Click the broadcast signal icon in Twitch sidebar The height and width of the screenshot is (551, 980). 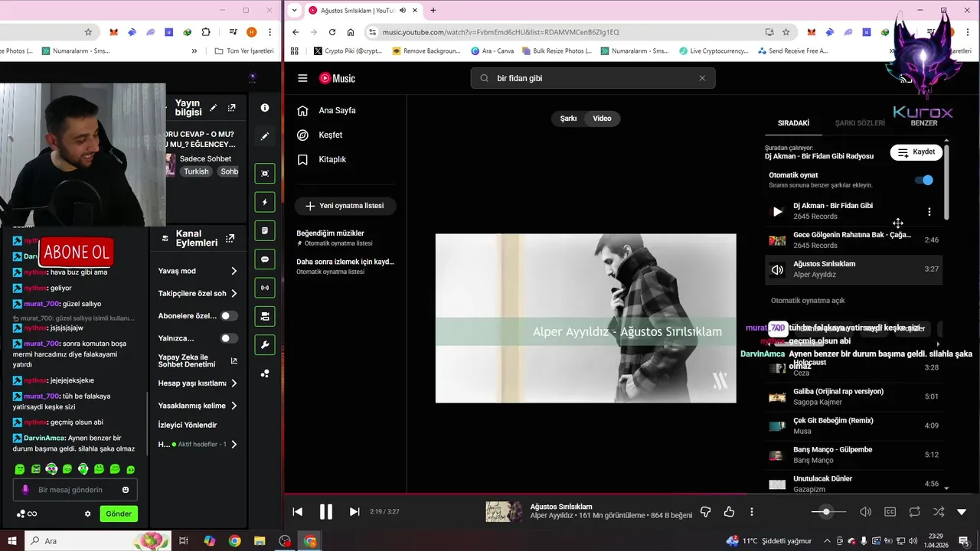click(265, 288)
